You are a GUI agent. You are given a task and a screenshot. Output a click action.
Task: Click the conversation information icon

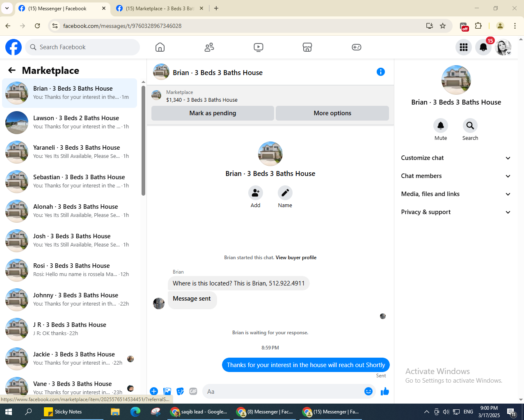[381, 72]
